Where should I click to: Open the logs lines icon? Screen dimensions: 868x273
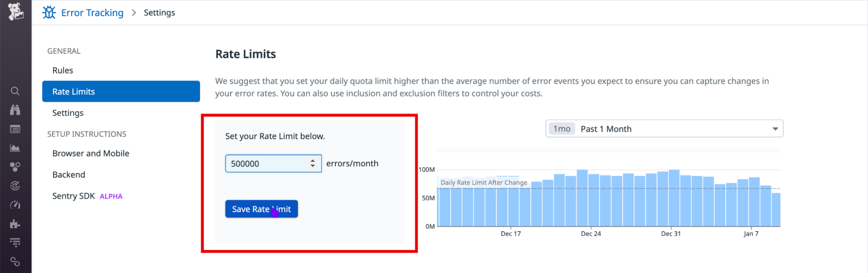coord(15,243)
